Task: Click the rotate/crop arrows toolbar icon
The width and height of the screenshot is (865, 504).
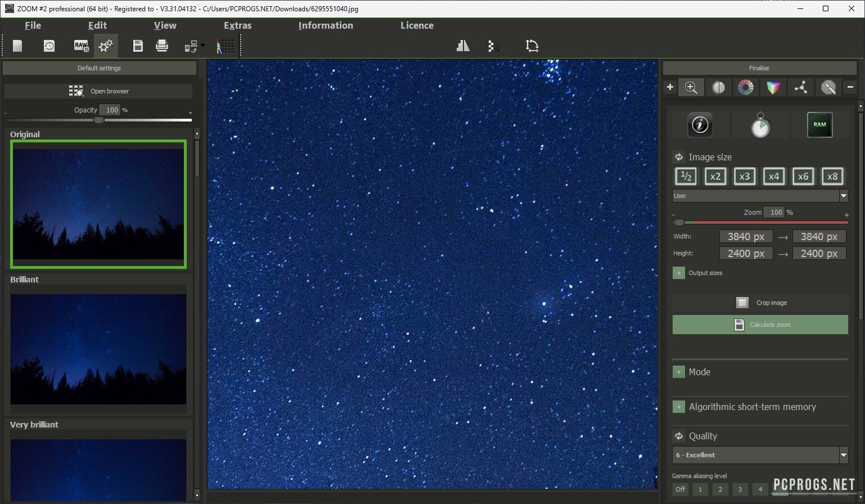Action: pos(531,46)
